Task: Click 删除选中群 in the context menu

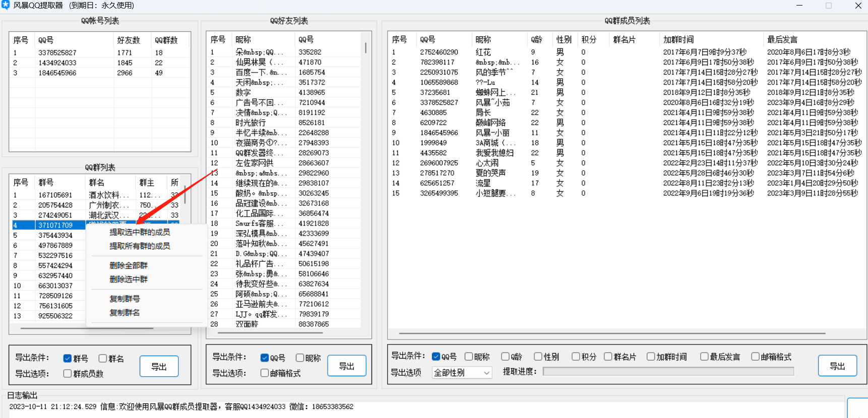Action: point(129,280)
